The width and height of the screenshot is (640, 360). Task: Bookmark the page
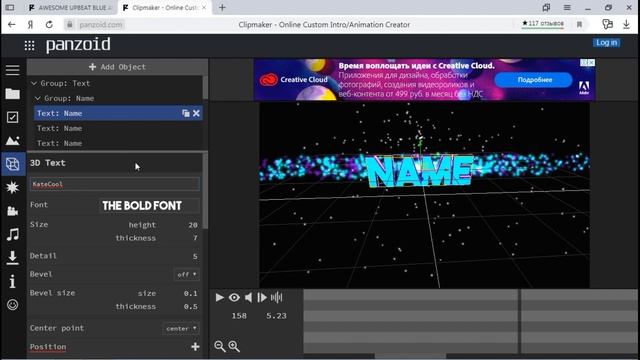click(x=579, y=24)
